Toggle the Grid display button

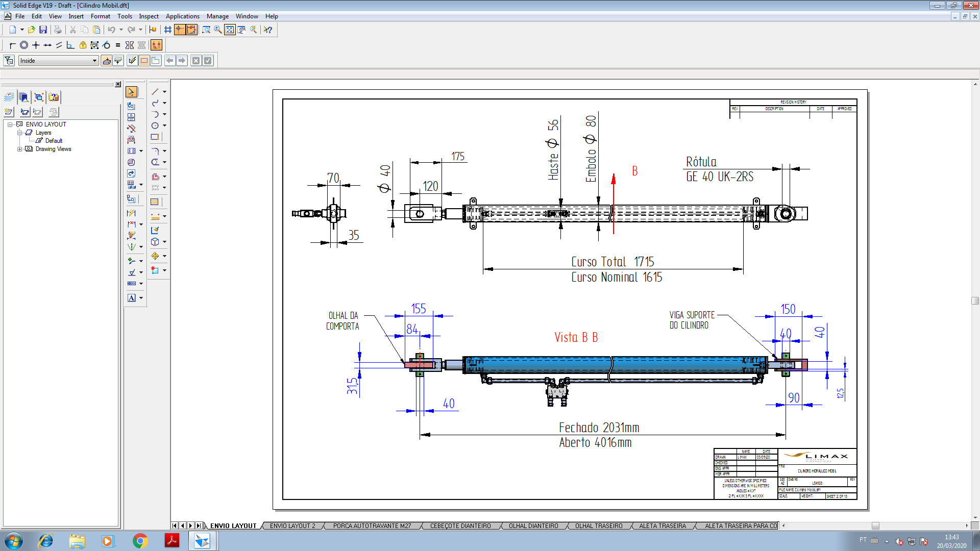(x=168, y=30)
